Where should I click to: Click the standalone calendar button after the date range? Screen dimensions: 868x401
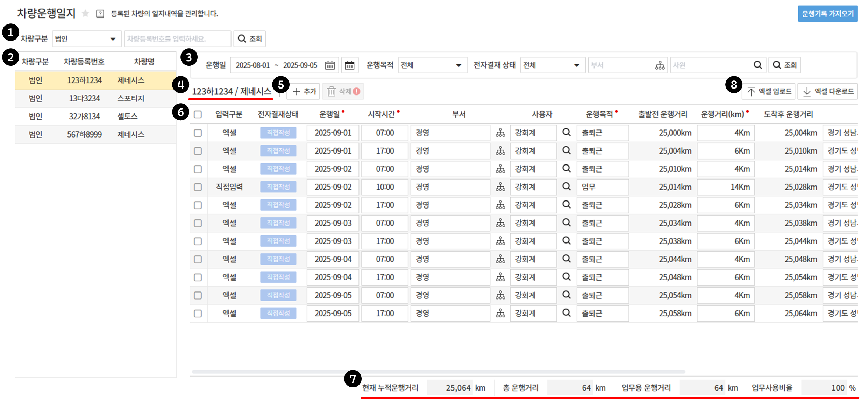[349, 65]
